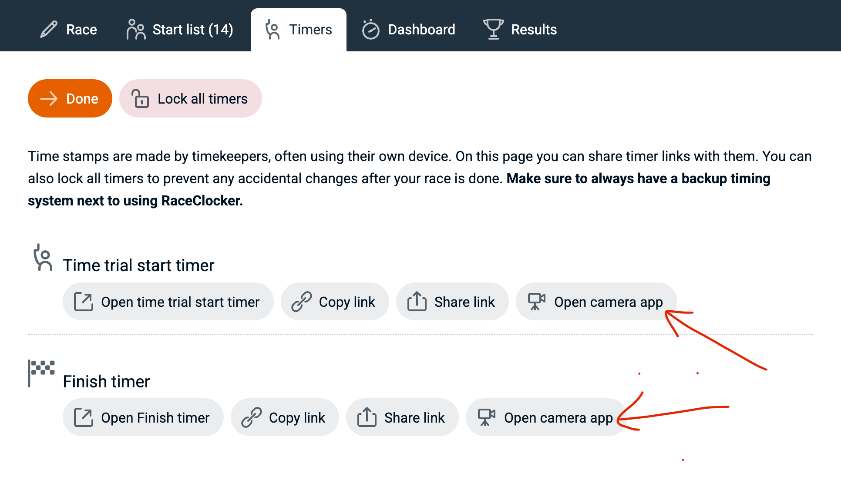Screen dimensions: 841x504
Task: Click the chain link icon for Finish timer
Action: [x=252, y=417]
